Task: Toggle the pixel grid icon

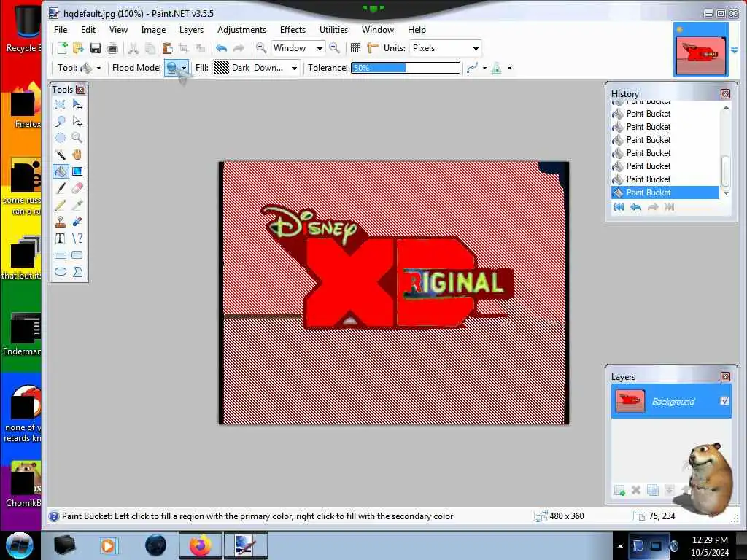Action: click(x=355, y=47)
